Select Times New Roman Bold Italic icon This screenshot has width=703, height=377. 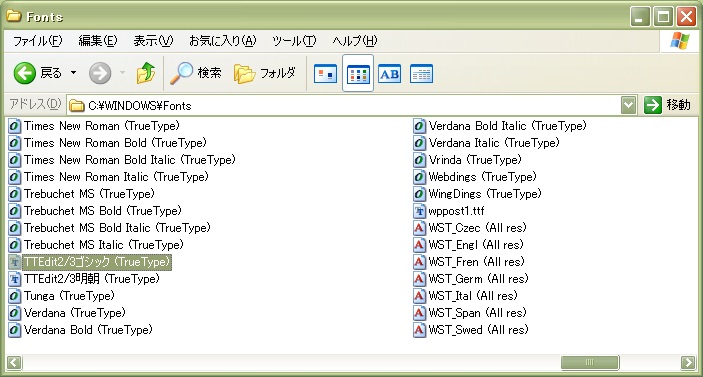[x=14, y=160]
